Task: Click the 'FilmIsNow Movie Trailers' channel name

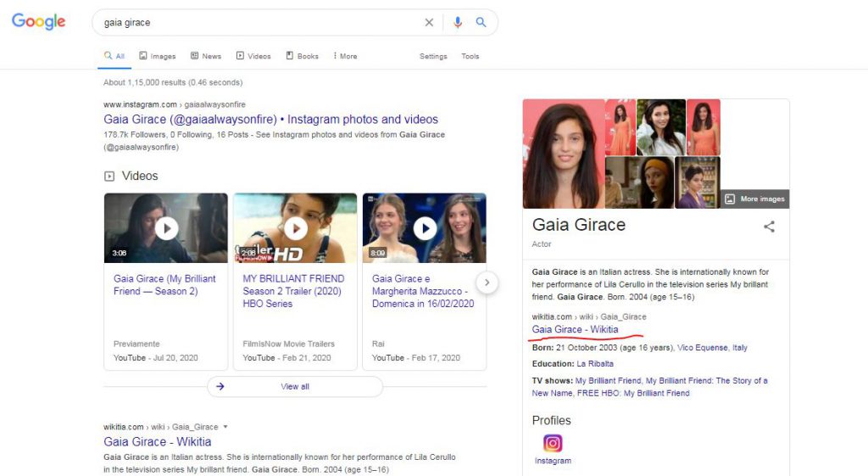Action: coord(288,344)
